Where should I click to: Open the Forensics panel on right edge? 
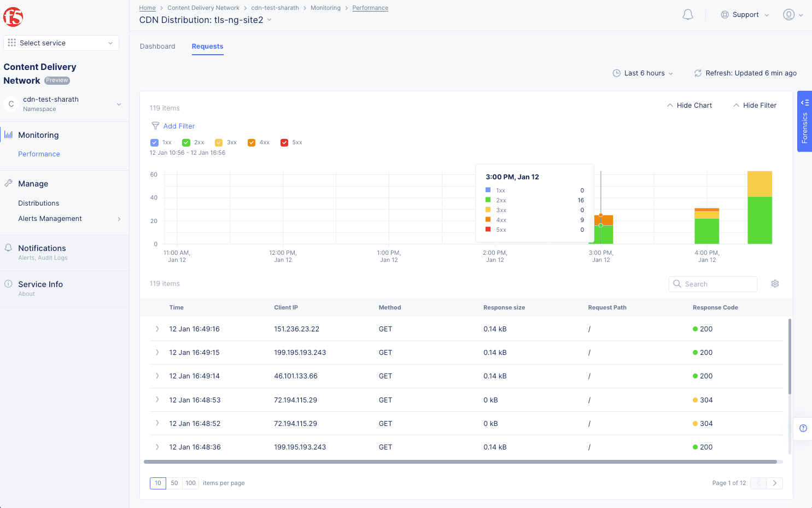(x=804, y=122)
